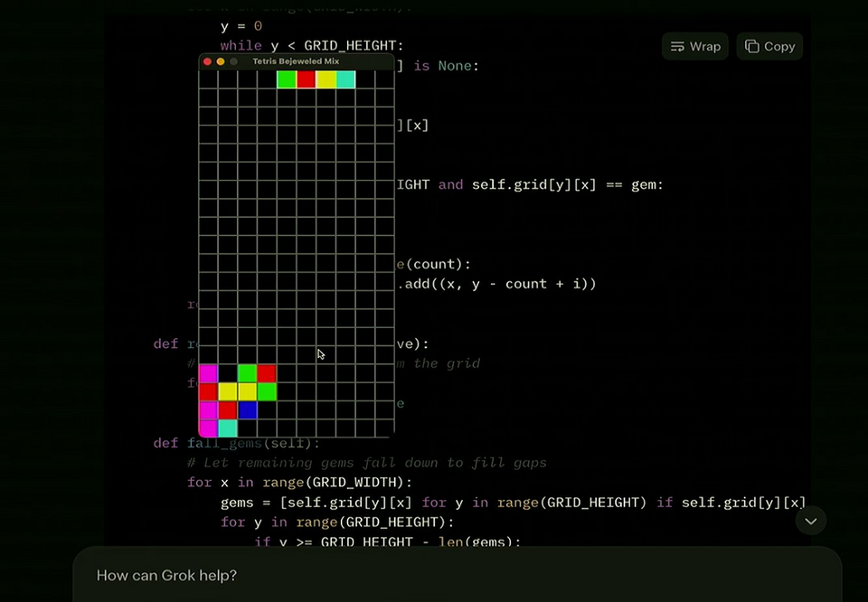The height and width of the screenshot is (602, 868).
Task: Click the text "self.grid[y][x] == gem:"
Action: click(x=568, y=184)
